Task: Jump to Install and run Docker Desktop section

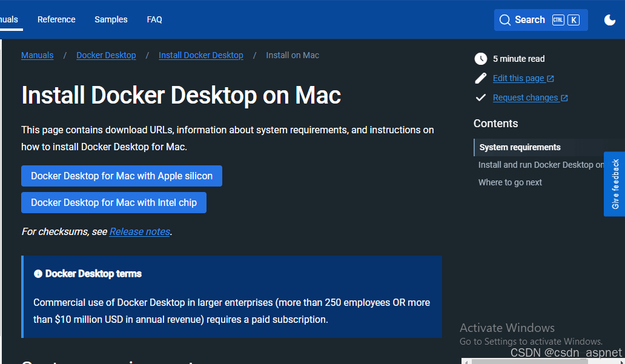Action: point(541,165)
